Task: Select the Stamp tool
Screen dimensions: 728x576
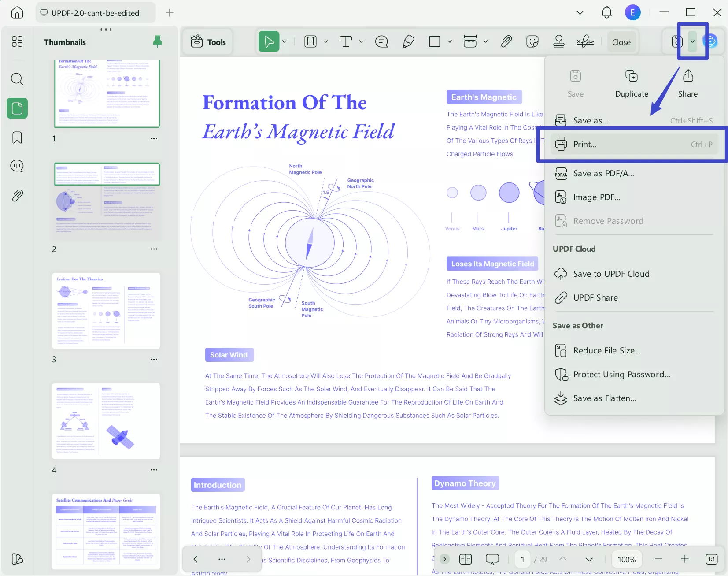Action: coord(558,41)
